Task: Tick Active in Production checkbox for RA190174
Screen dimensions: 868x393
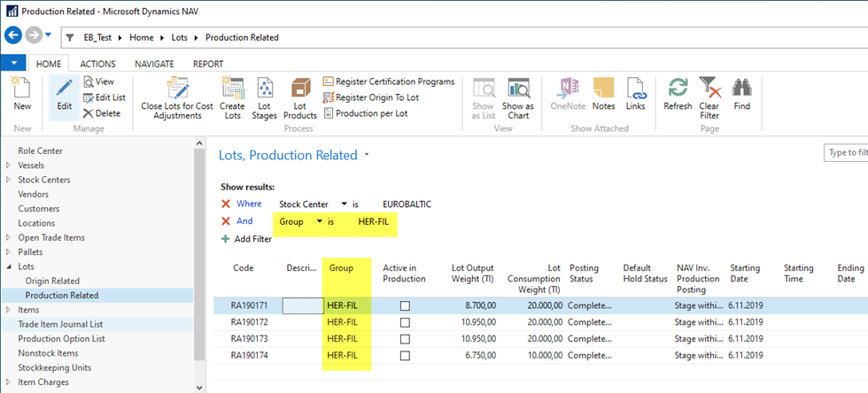Action: pos(405,355)
